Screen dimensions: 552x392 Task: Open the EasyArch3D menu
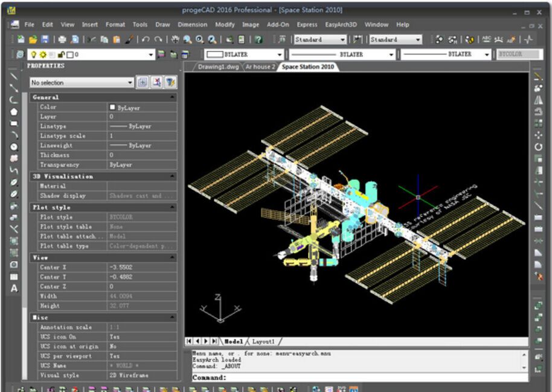341,24
